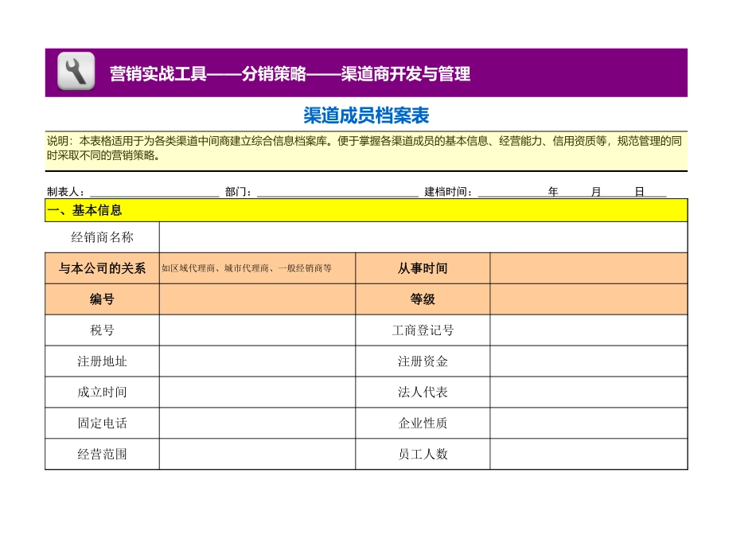Click the 法人代表 value cell
756x535 pixels.
click(x=588, y=392)
